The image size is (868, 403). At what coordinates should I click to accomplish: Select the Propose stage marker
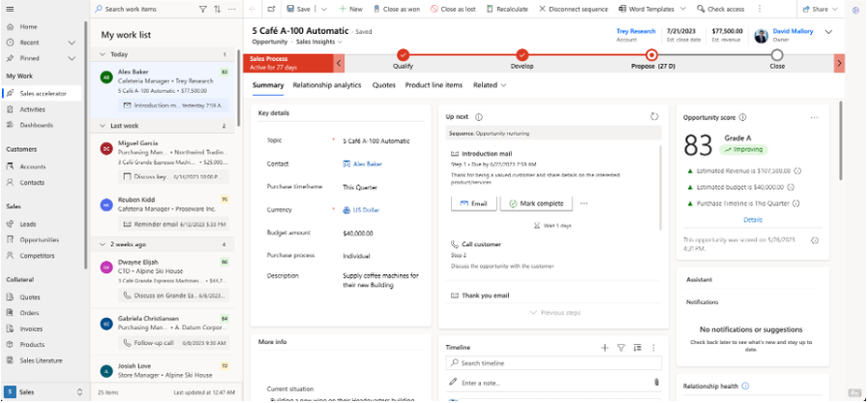click(x=652, y=55)
